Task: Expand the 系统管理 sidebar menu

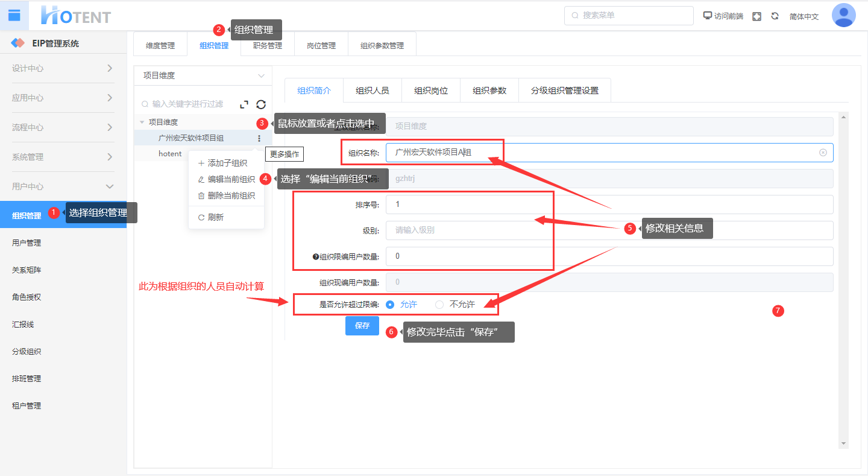Action: click(x=63, y=157)
